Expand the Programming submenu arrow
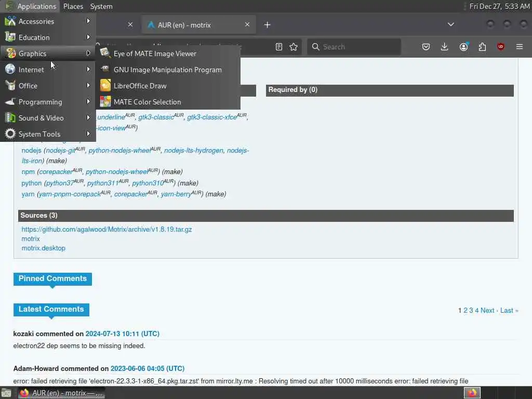Screen dimensions: 532x399 pyautogui.click(x=88, y=101)
